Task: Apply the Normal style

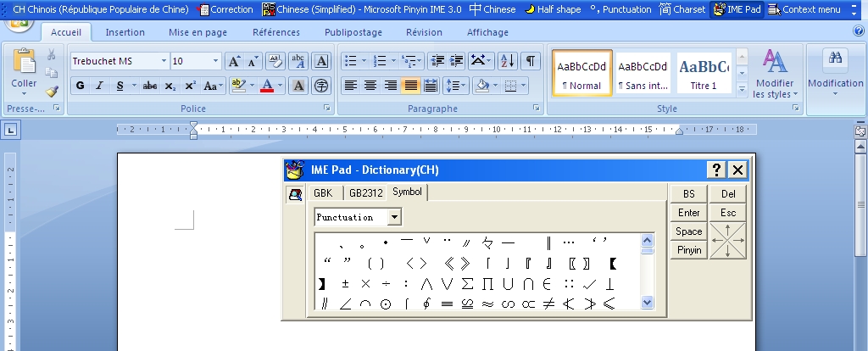Action: tap(581, 73)
